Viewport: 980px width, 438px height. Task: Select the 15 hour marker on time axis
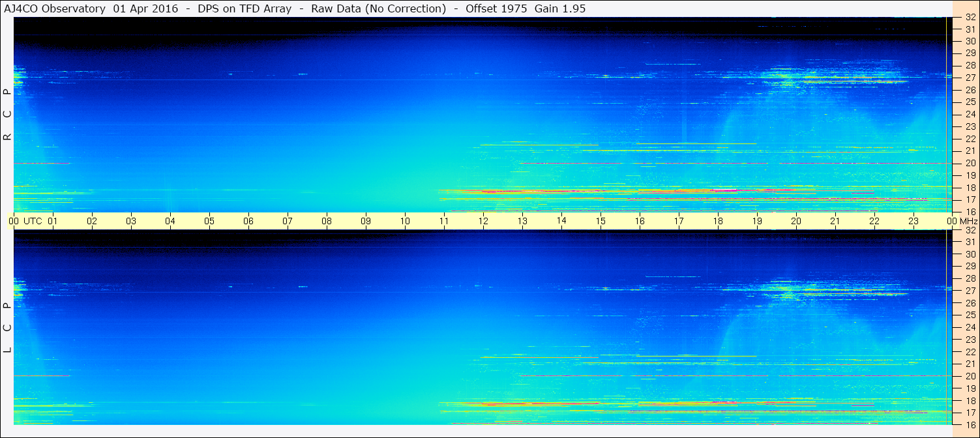tap(601, 221)
